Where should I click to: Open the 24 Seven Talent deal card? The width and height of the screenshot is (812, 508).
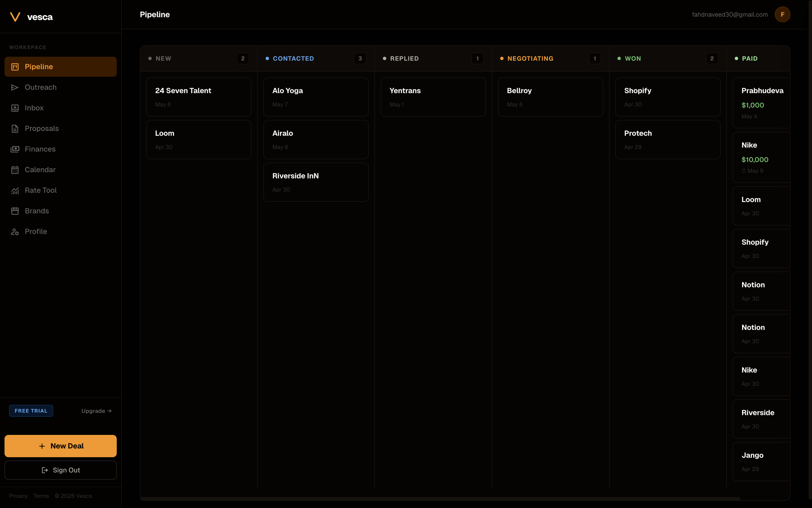coord(199,97)
